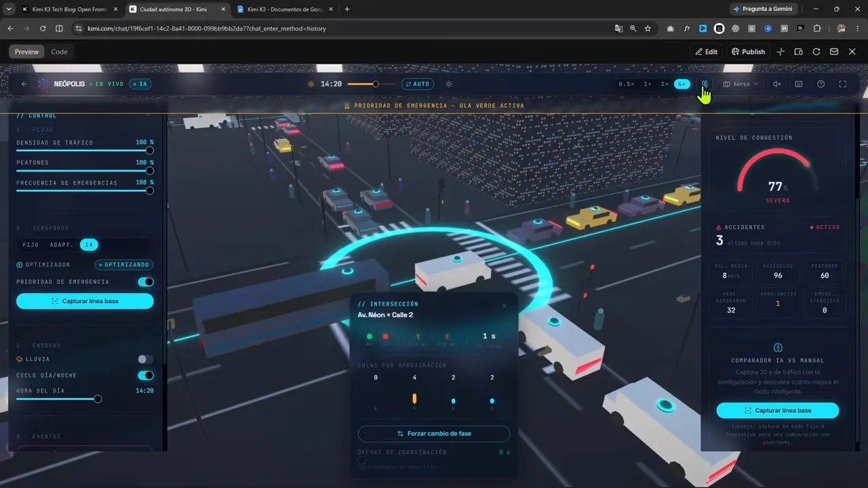Click Capturar línea base in comparador panel
The width and height of the screenshot is (868, 488).
pyautogui.click(x=778, y=410)
